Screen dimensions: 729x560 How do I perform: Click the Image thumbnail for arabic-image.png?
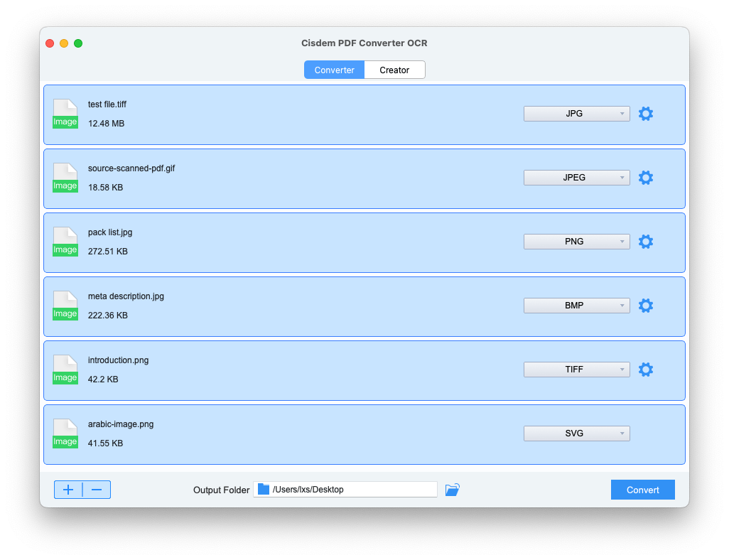tap(65, 434)
